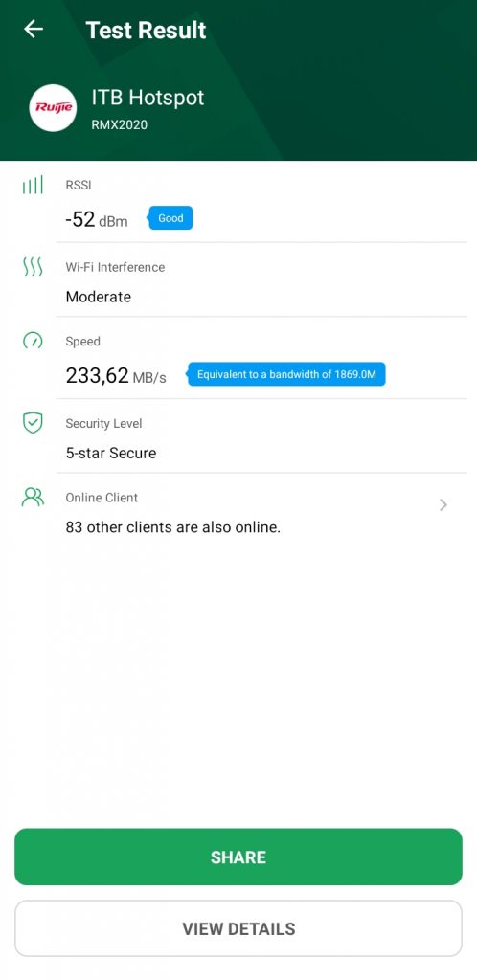
Task: Tap the RMX2020 device label
Action: pos(120,125)
